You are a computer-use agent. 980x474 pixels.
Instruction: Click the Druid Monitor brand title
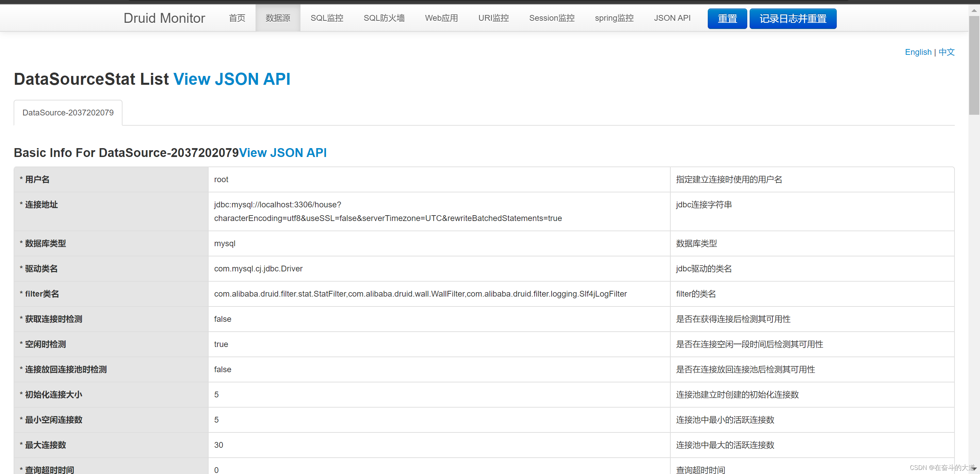point(164,18)
